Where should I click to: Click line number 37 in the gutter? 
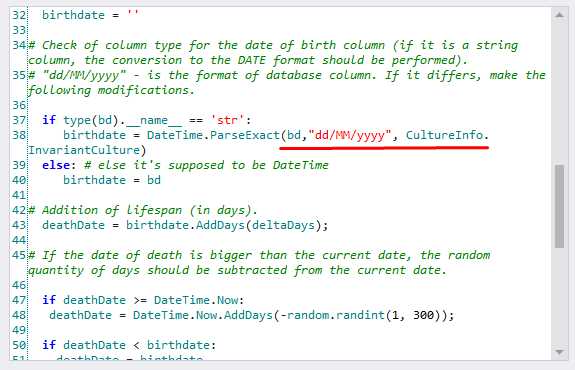click(19, 120)
